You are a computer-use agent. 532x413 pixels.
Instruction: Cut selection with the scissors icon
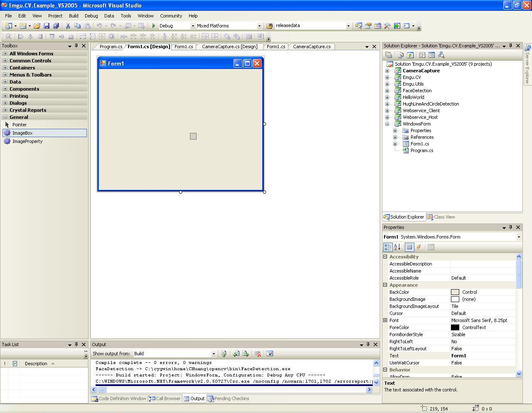point(68,26)
